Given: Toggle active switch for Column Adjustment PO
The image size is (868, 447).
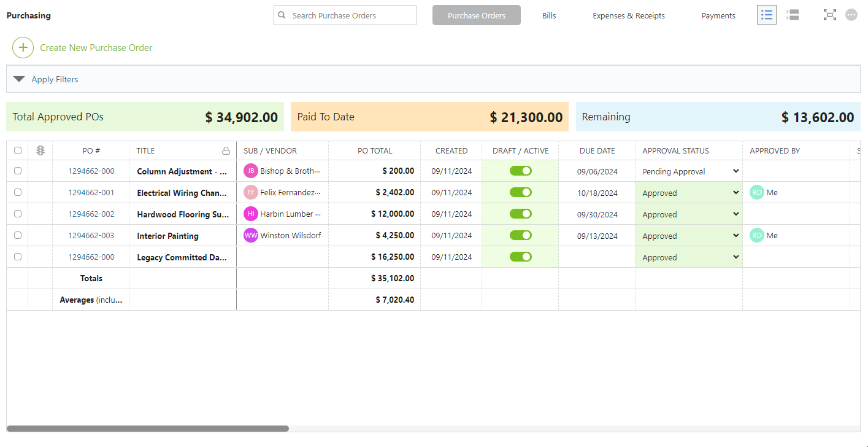Looking at the screenshot, I should pyautogui.click(x=520, y=171).
